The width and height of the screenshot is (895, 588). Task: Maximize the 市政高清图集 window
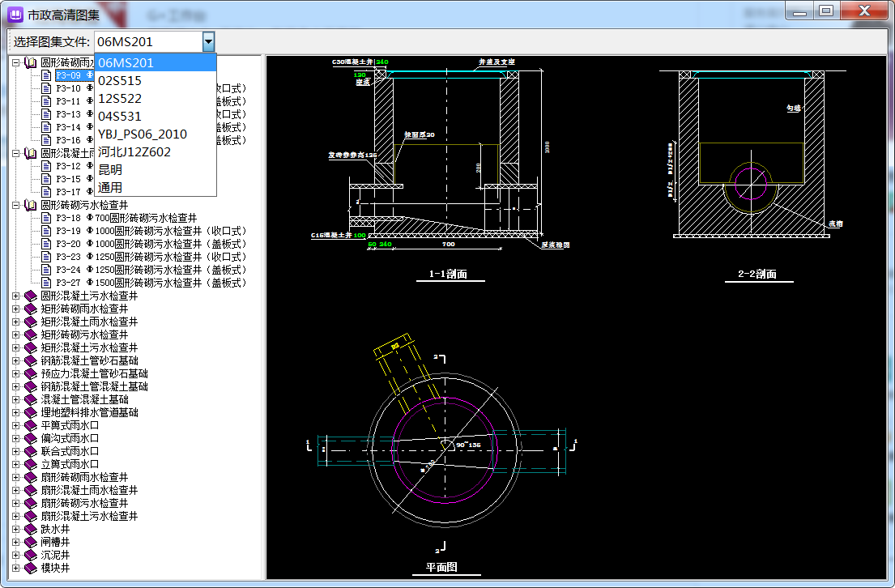point(826,11)
